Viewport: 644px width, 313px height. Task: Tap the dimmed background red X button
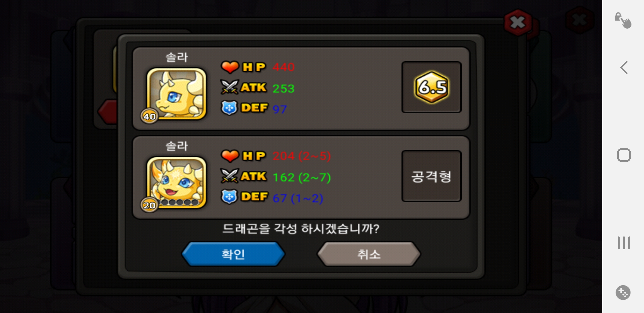click(x=580, y=20)
